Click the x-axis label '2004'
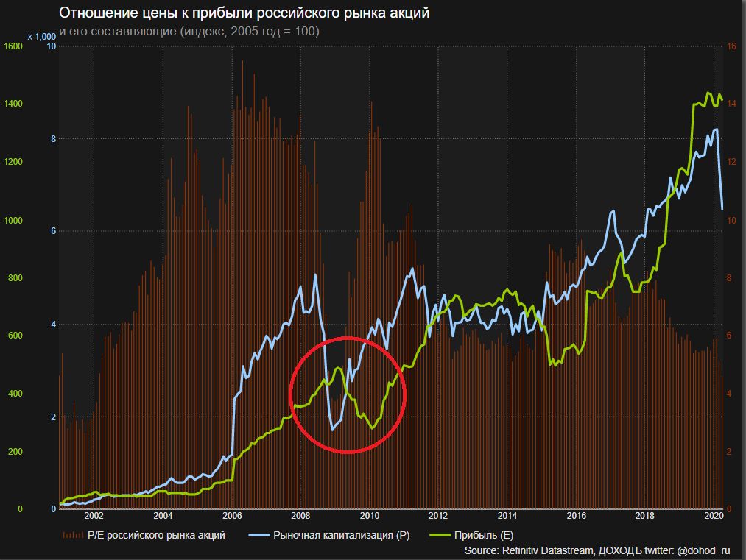 (163, 516)
